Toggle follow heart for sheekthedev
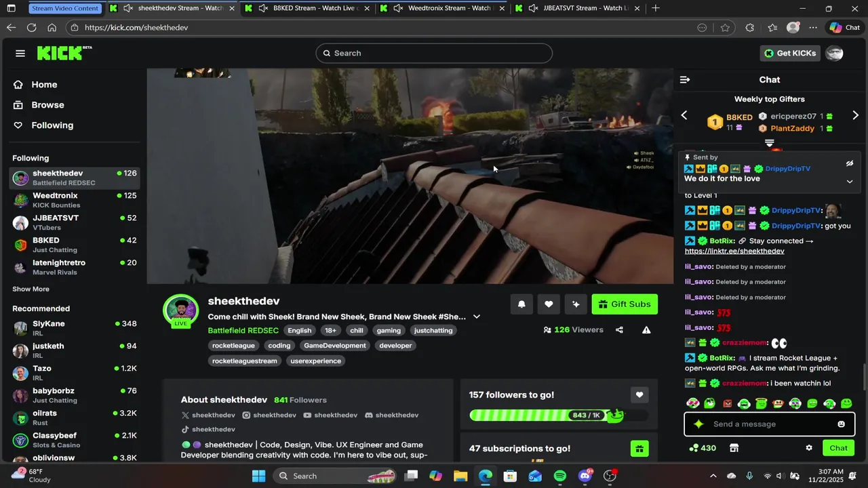 pos(549,304)
